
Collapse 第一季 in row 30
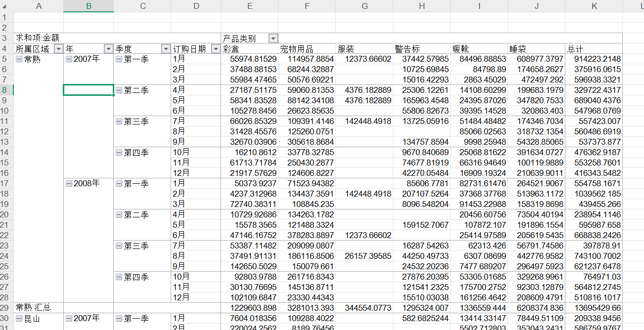click(119, 319)
